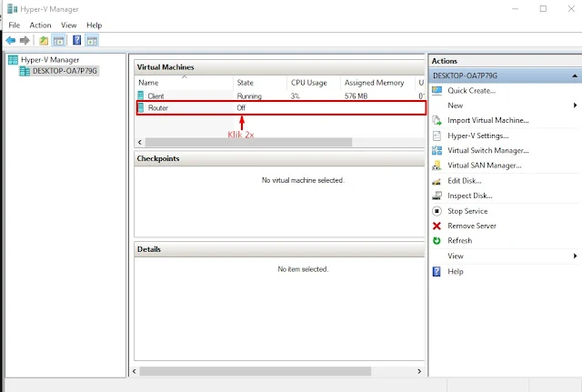This screenshot has width=582, height=392.
Task: Click the center pane bottom scrollbar thumb
Action: point(255,371)
